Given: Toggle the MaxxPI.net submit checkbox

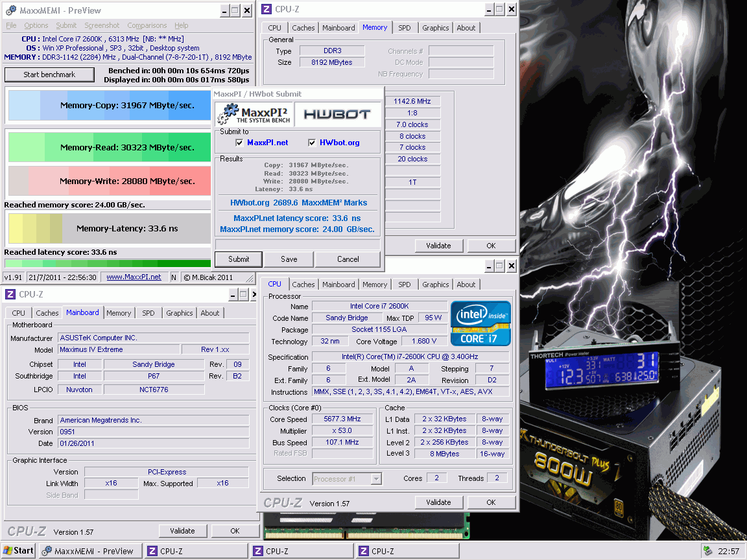Looking at the screenshot, I should pos(239,143).
